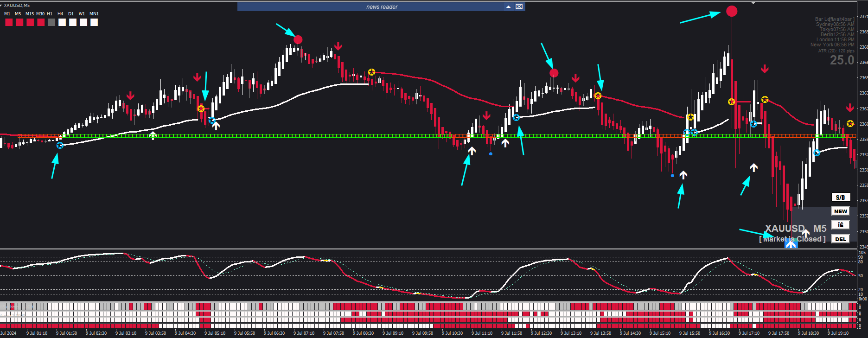Click the gray square under H1
868x338 pixels.
click(x=51, y=22)
